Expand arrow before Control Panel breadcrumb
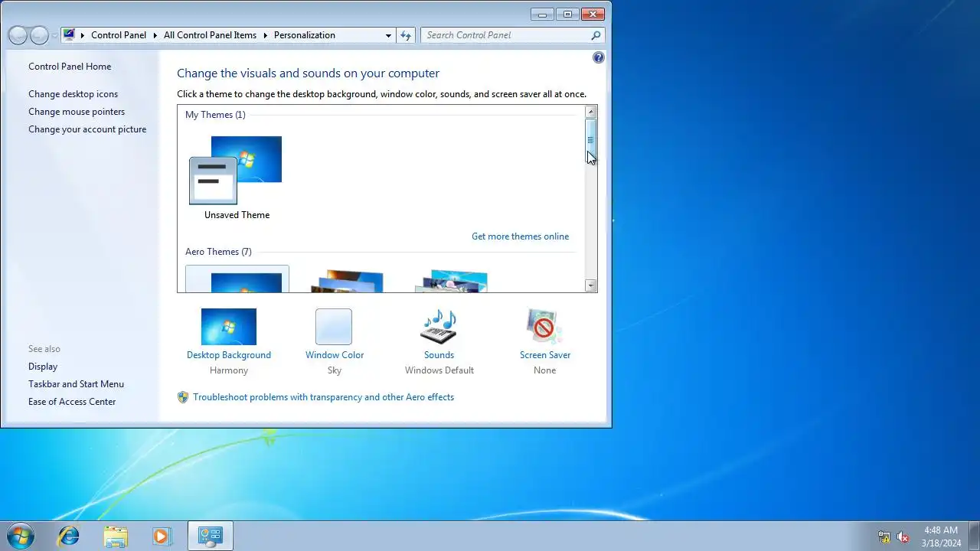 coord(83,35)
